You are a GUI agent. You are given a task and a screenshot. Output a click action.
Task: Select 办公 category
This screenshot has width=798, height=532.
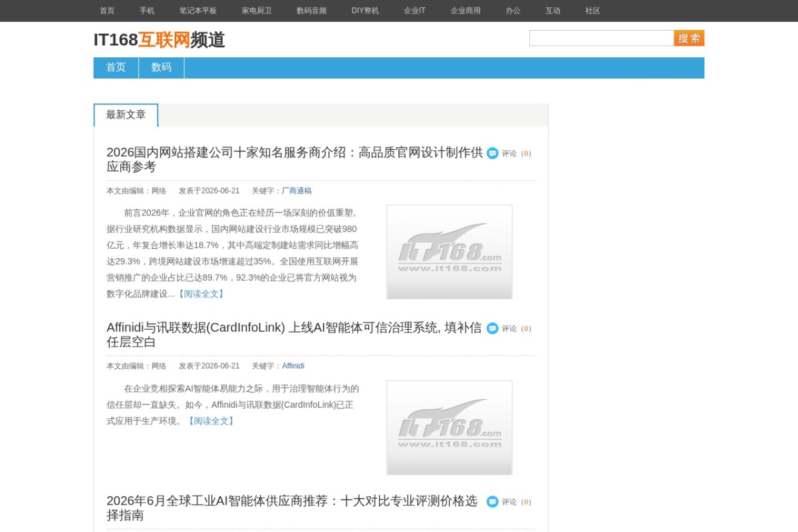[x=513, y=11]
